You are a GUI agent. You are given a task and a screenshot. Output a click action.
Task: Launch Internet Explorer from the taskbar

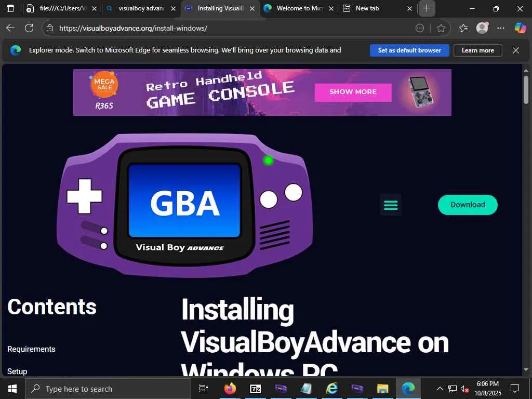pyautogui.click(x=332, y=389)
